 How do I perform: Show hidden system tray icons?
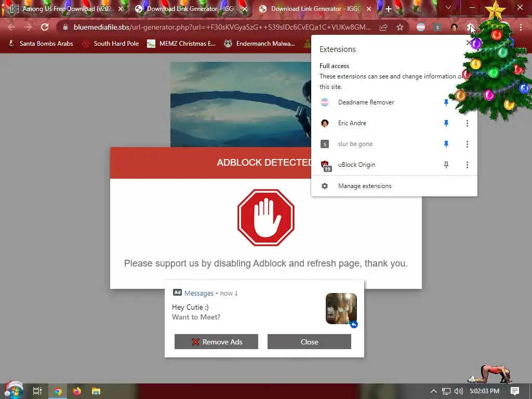(x=433, y=391)
